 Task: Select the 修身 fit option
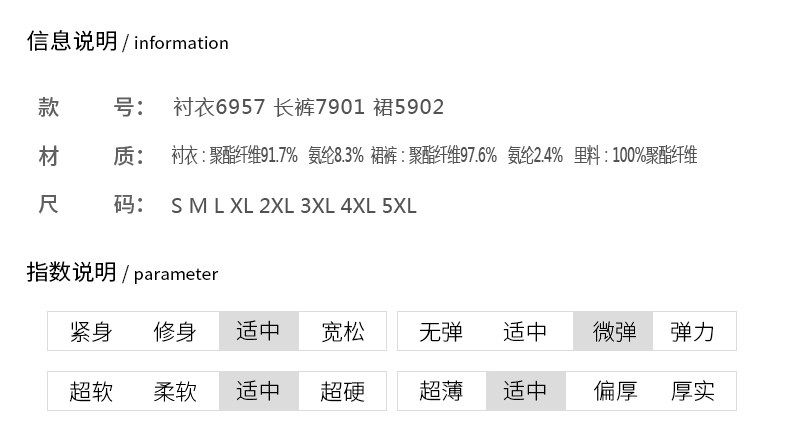click(175, 332)
